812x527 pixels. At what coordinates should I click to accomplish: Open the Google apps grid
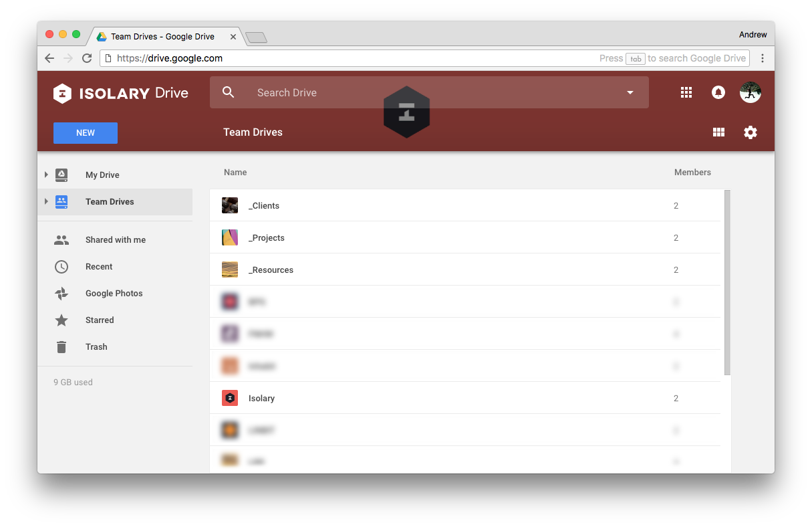coord(686,93)
